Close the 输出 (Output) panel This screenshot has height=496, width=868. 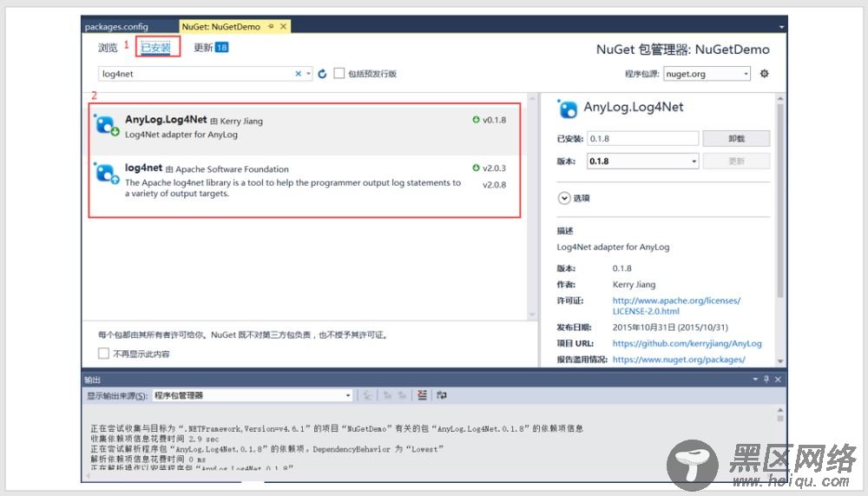[778, 379]
